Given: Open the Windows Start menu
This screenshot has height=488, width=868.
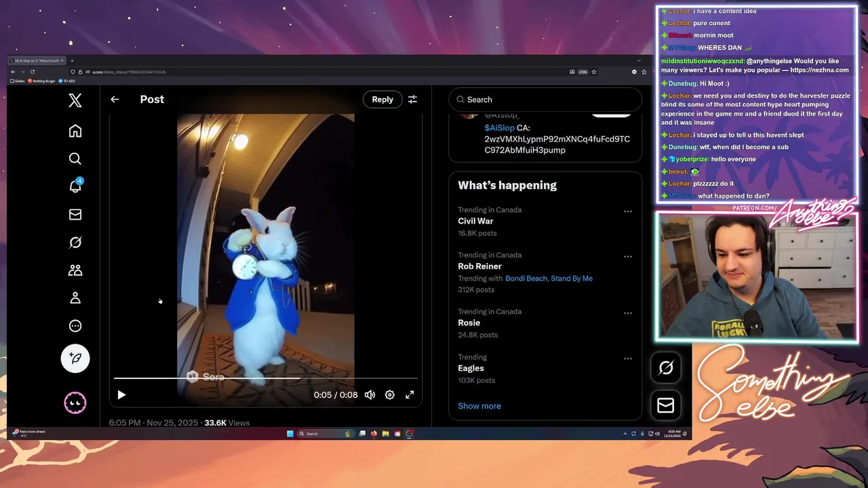Looking at the screenshot, I should click(x=290, y=434).
